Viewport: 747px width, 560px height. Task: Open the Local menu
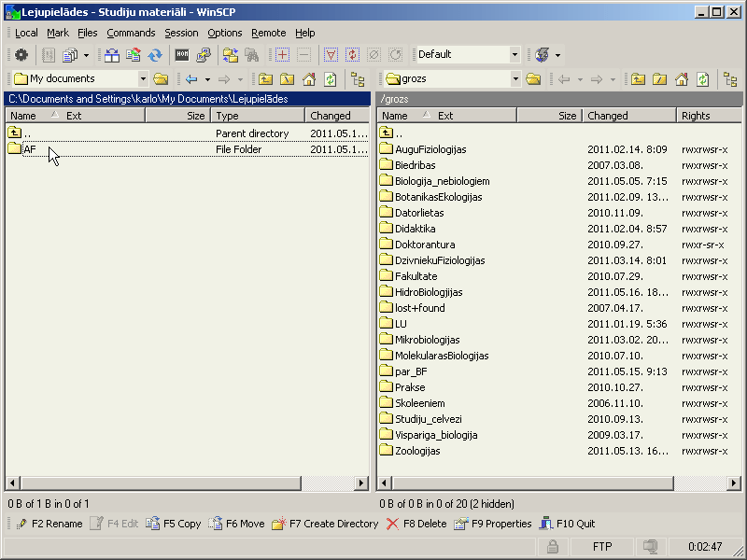tap(26, 33)
